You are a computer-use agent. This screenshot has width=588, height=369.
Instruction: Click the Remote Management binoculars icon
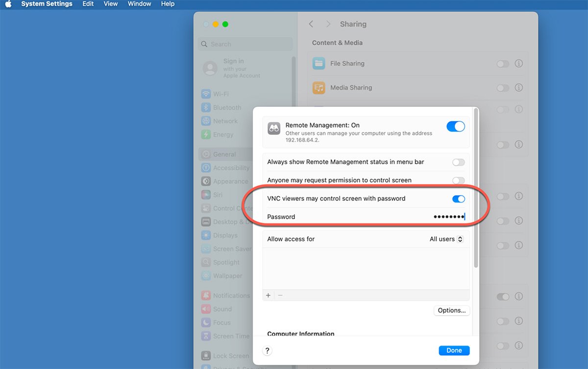click(274, 128)
